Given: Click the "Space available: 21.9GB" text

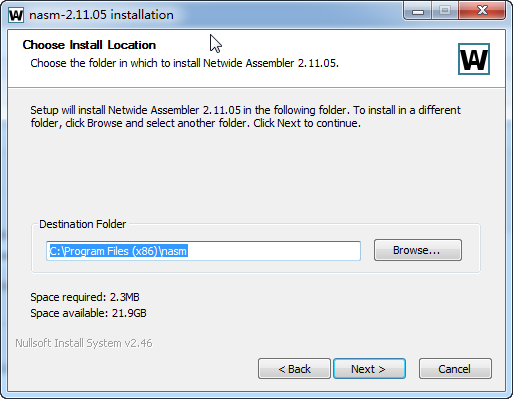Looking at the screenshot, I should pos(88,313).
